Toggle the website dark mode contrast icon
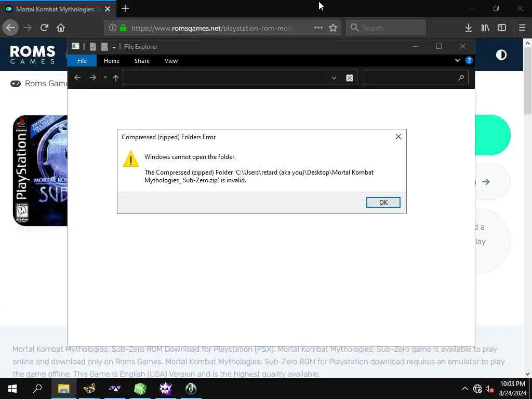Image resolution: width=532 pixels, height=399 pixels. [501, 55]
